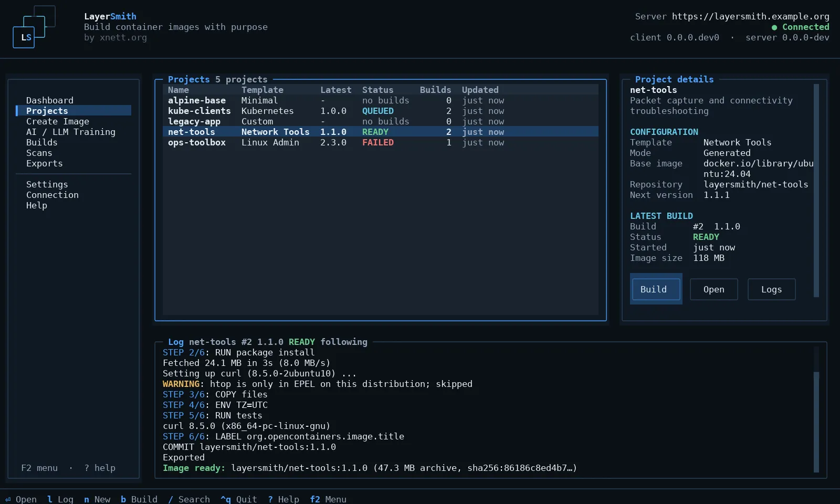Image resolution: width=840 pixels, height=504 pixels.
Task: Click the Builds column header
Action: [x=436, y=90]
